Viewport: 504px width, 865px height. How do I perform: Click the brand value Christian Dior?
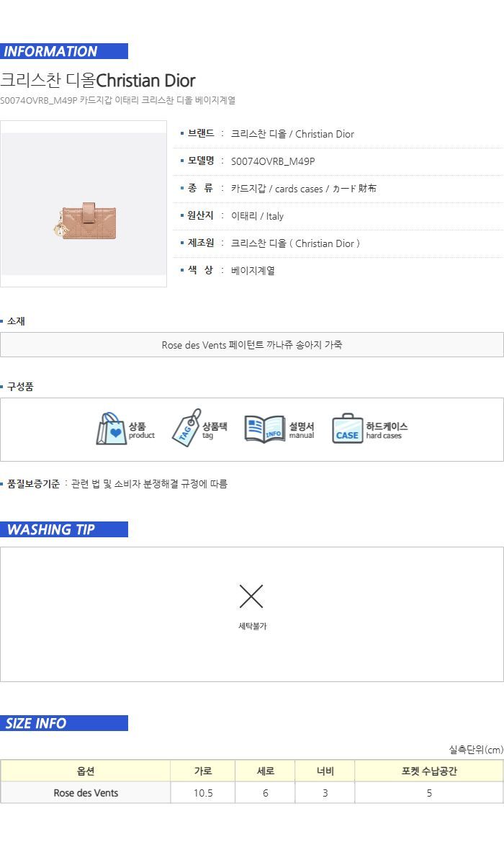292,134
